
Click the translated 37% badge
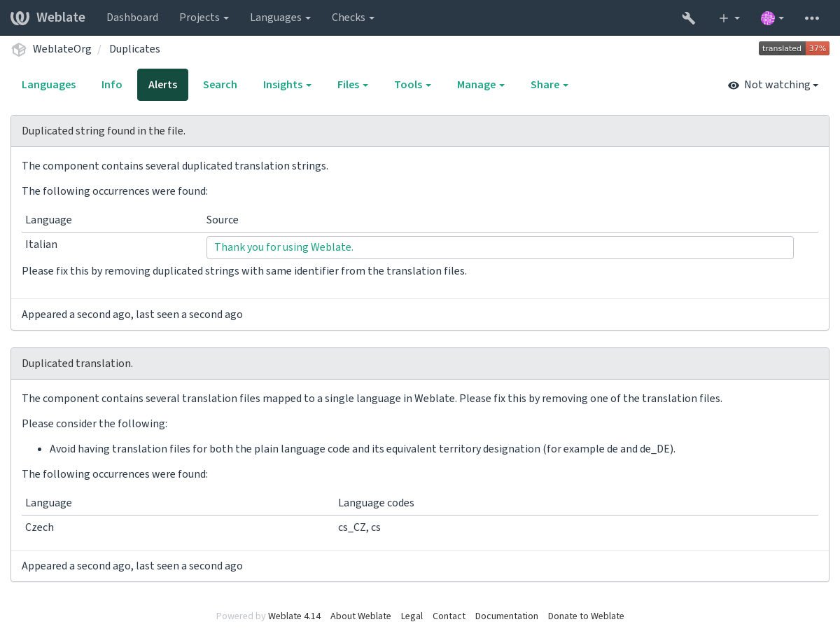(x=794, y=48)
